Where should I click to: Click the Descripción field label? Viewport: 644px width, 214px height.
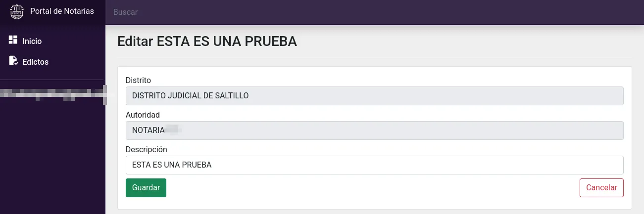pos(147,149)
